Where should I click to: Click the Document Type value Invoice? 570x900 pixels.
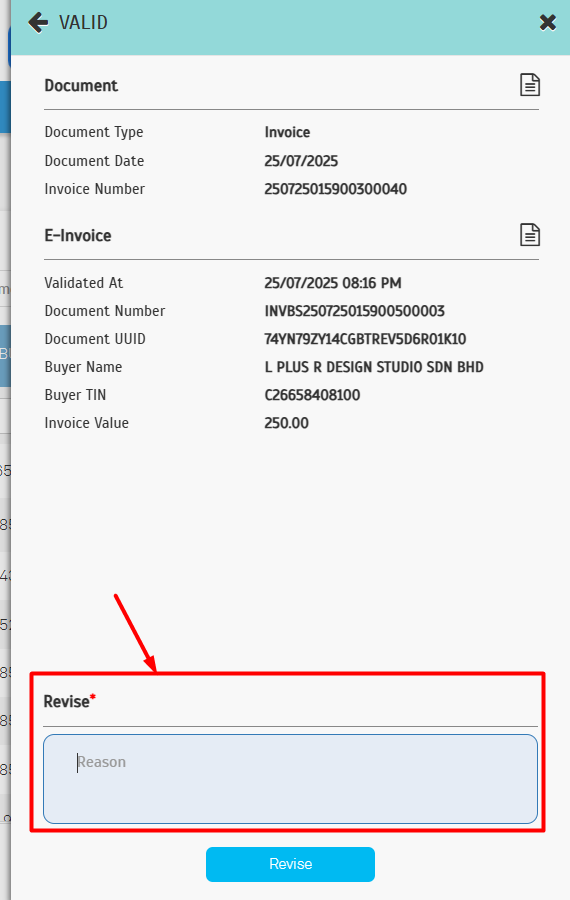coord(287,133)
